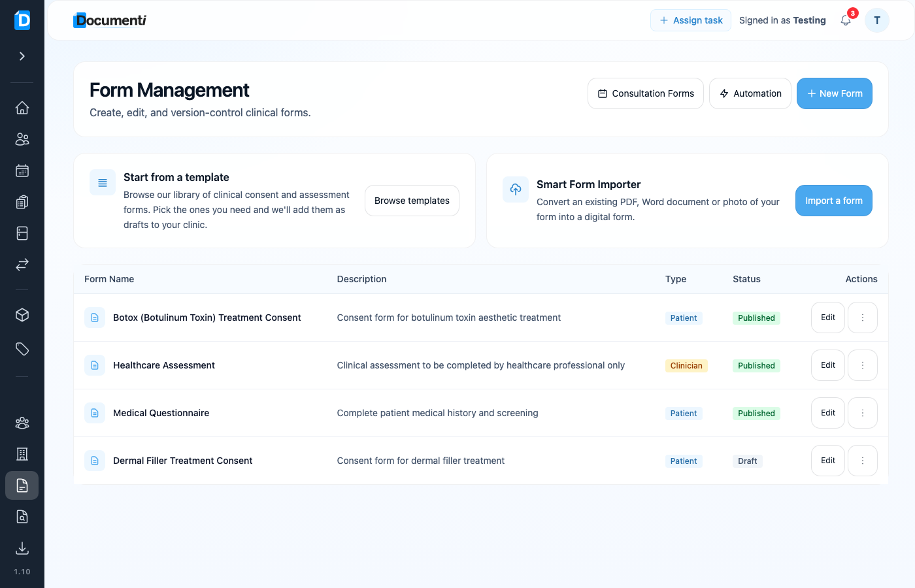Viewport: 915px width, 588px height.
Task: Click the Status column header
Action: click(746, 279)
